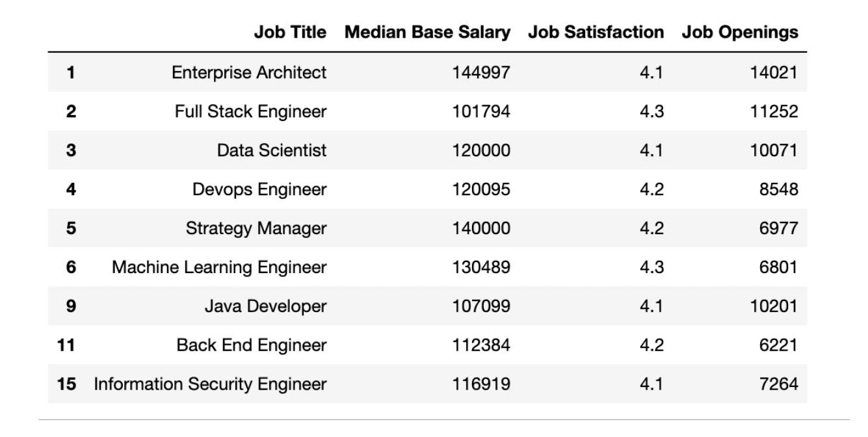Select the Information Security Engineer cell

[x=210, y=384]
